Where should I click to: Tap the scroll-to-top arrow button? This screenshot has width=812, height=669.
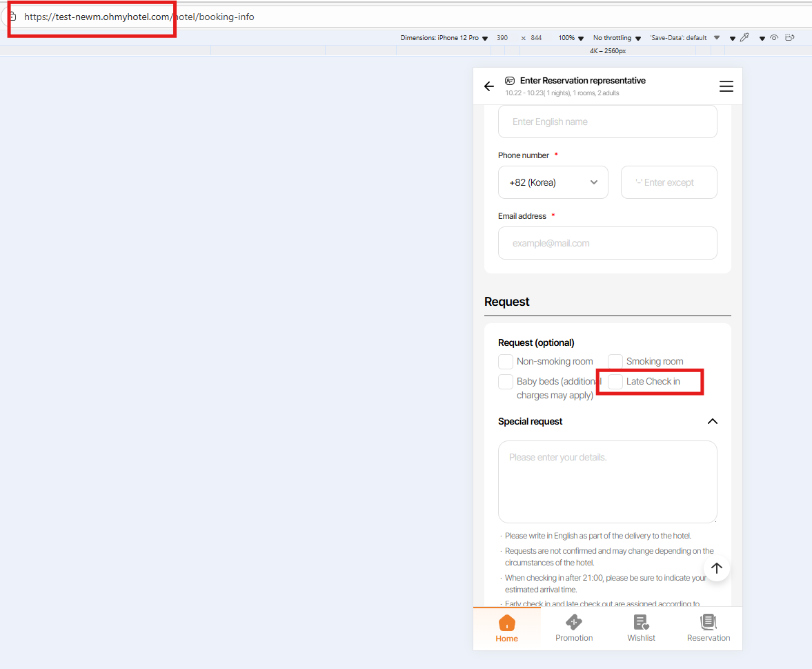(717, 568)
